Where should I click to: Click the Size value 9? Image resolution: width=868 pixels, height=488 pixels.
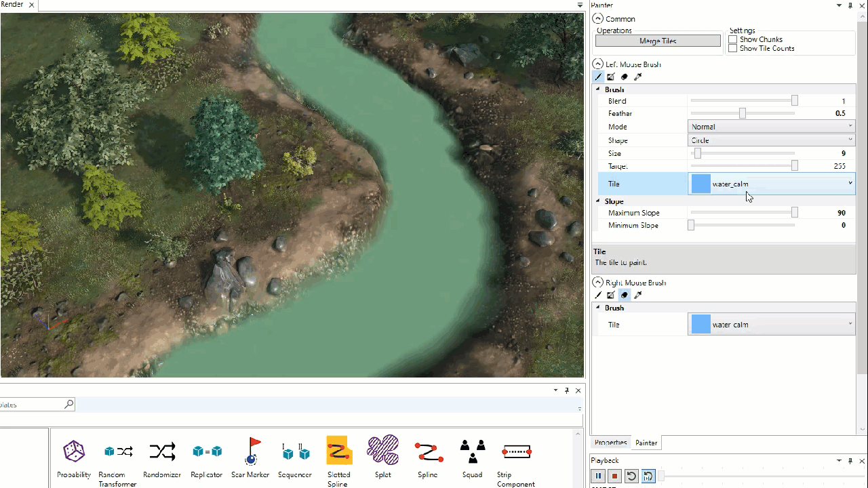click(844, 153)
